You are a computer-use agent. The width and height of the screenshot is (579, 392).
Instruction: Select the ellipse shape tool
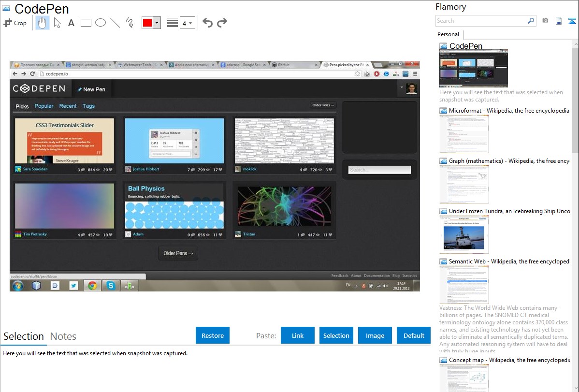(101, 23)
